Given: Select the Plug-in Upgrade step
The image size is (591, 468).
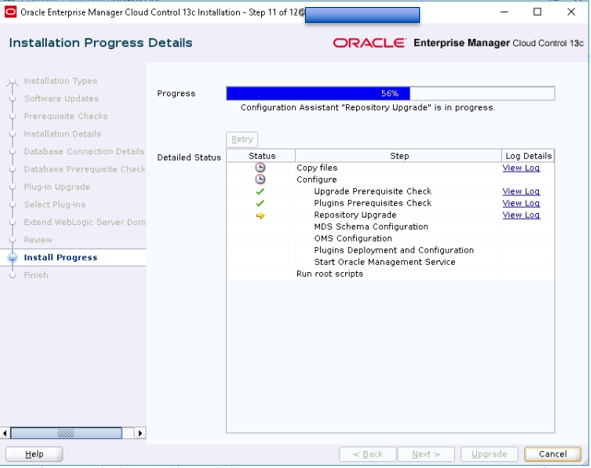Looking at the screenshot, I should point(57,187).
